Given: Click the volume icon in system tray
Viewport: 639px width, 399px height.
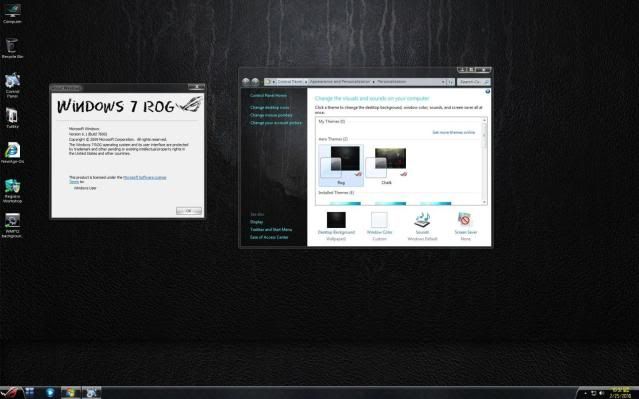Looking at the screenshot, I should tap(602, 393).
